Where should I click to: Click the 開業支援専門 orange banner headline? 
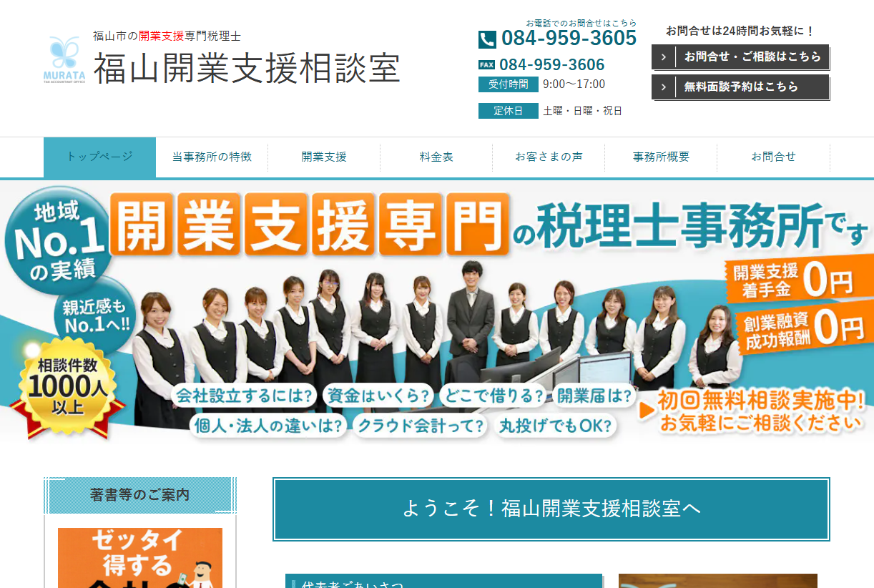pyautogui.click(x=310, y=224)
